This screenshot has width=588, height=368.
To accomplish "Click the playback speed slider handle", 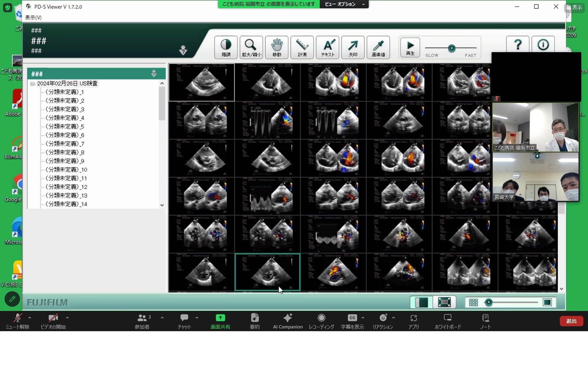I will click(x=451, y=48).
